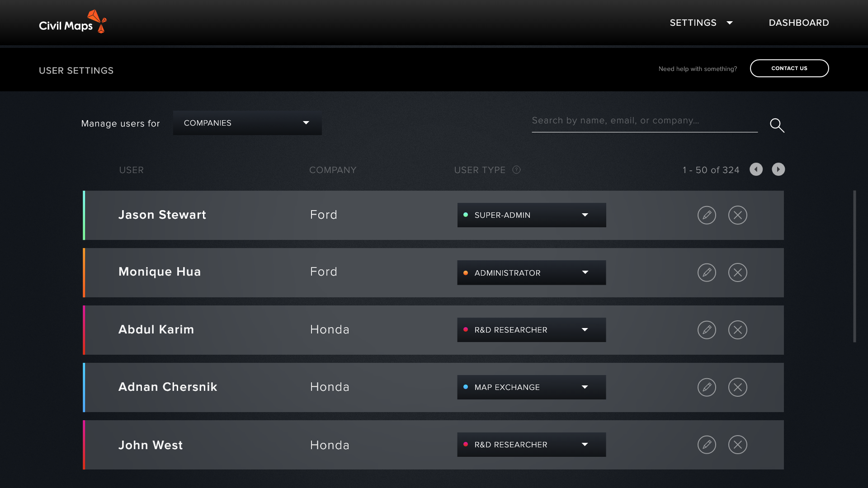Viewport: 868px width, 488px height.
Task: Click the search by name input field
Action: pos(644,121)
